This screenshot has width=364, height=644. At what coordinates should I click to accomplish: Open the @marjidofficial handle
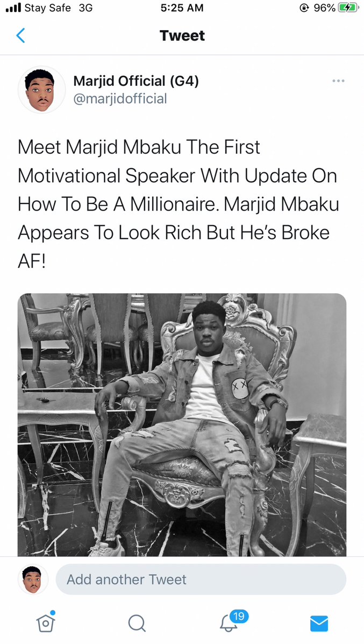click(x=120, y=99)
